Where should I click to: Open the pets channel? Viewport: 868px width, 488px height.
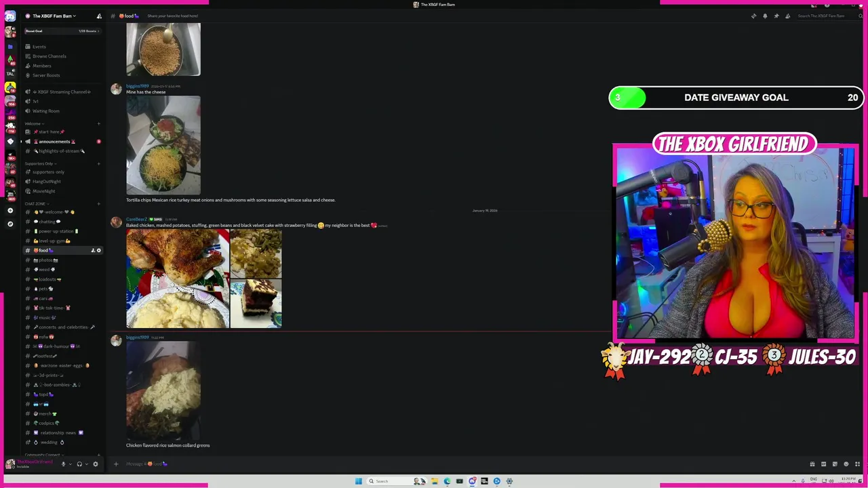click(62, 289)
